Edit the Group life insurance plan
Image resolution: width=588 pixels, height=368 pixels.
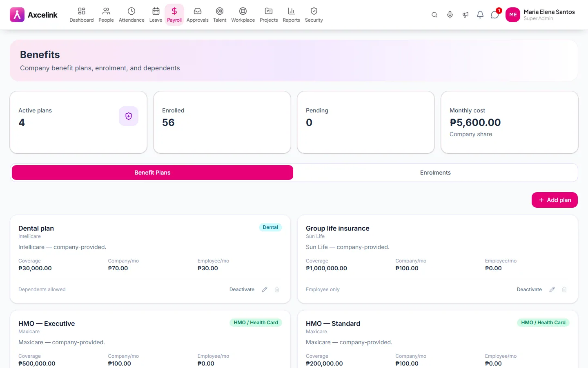(x=552, y=289)
